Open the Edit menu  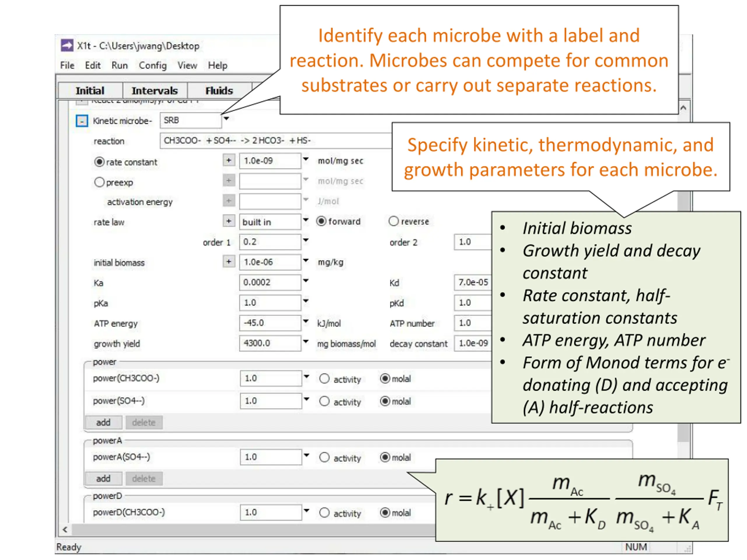(x=92, y=65)
